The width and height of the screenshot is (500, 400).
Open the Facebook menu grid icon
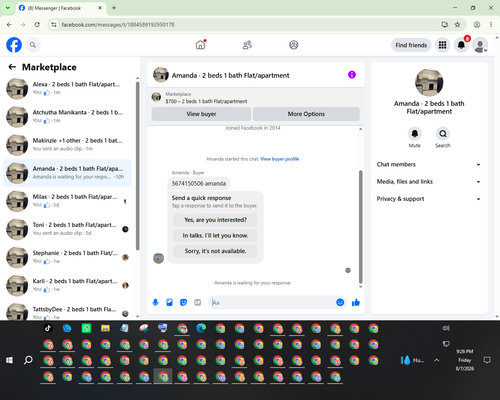(x=442, y=45)
